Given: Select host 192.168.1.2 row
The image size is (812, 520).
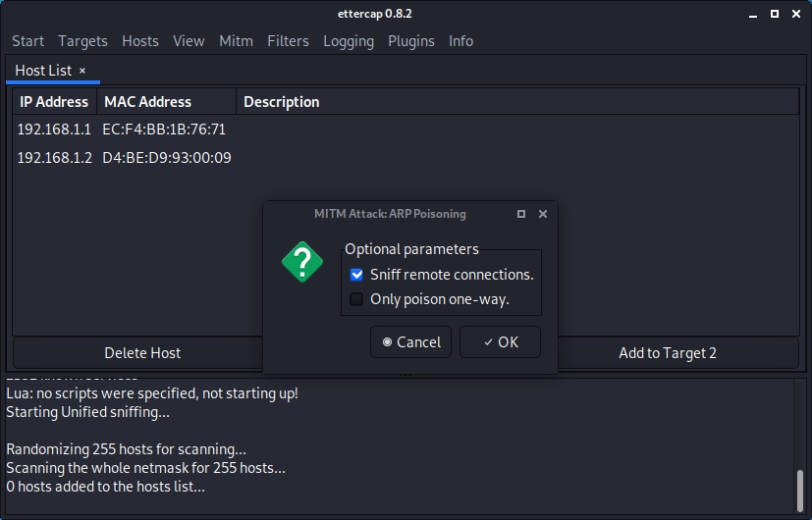Looking at the screenshot, I should pyautogui.click(x=406, y=158).
